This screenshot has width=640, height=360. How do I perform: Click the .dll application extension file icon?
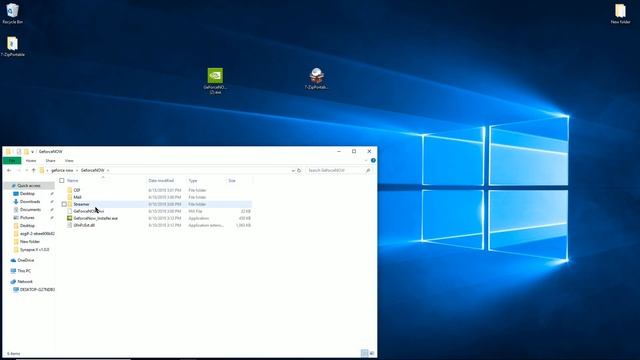[x=69, y=225]
